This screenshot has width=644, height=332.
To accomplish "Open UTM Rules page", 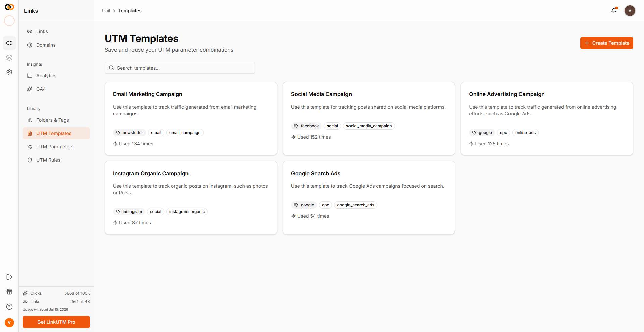I will 56,160.
